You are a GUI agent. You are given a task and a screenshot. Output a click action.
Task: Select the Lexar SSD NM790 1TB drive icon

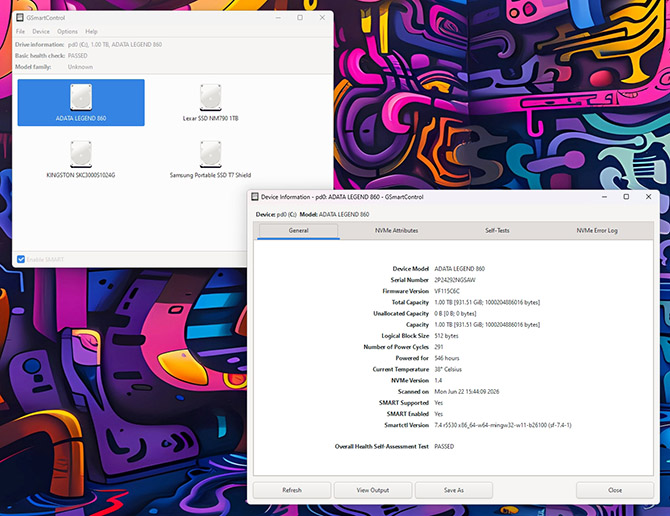pyautogui.click(x=210, y=103)
